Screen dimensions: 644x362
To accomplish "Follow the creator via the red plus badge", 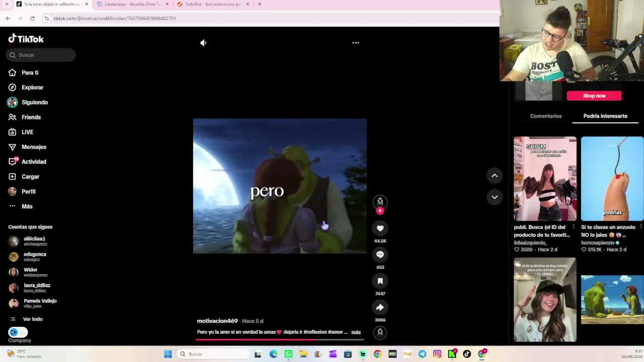I will pos(380,211).
